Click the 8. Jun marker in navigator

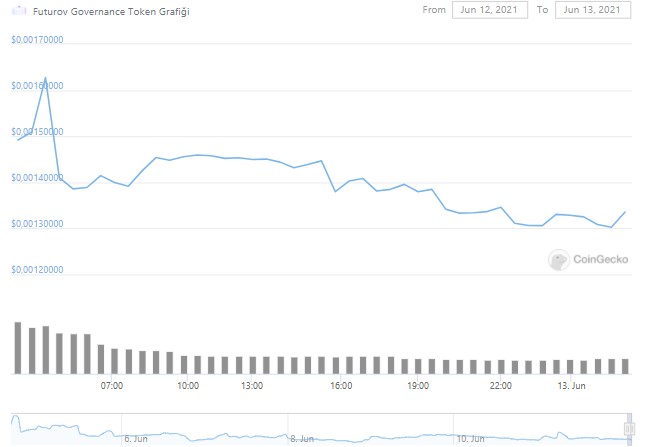coord(302,439)
